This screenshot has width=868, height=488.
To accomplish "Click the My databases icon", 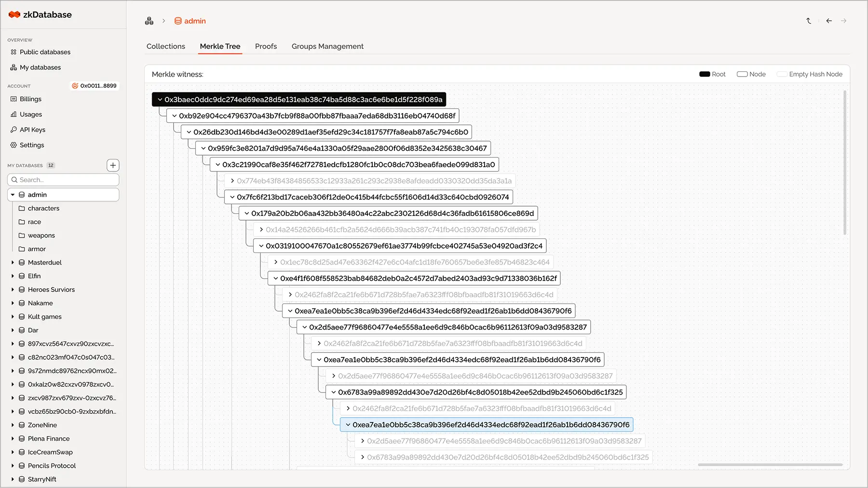I will [x=14, y=67].
